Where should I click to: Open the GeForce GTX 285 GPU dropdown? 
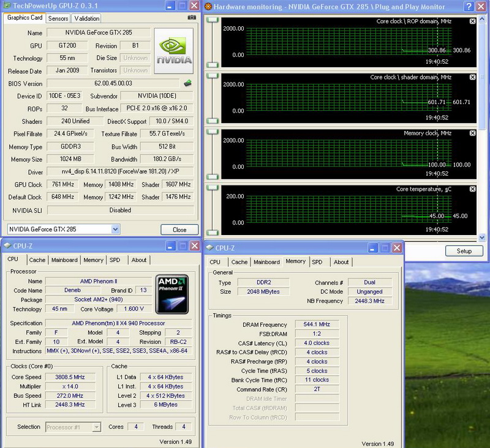[x=116, y=229]
